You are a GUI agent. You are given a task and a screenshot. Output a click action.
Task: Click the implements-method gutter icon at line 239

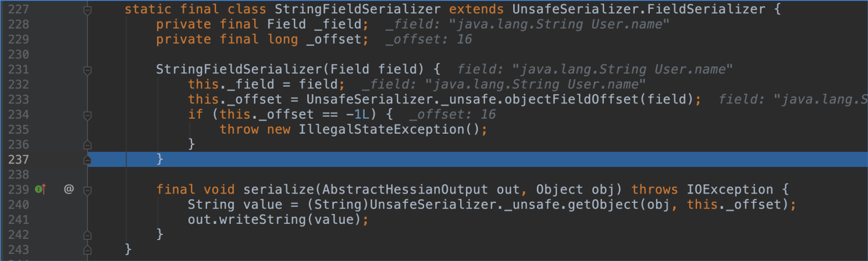40,189
